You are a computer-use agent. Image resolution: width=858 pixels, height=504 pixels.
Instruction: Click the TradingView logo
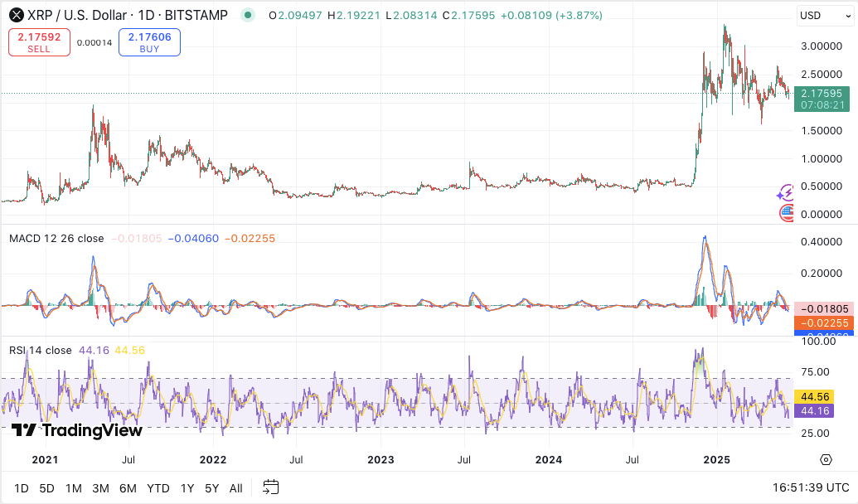[x=77, y=430]
